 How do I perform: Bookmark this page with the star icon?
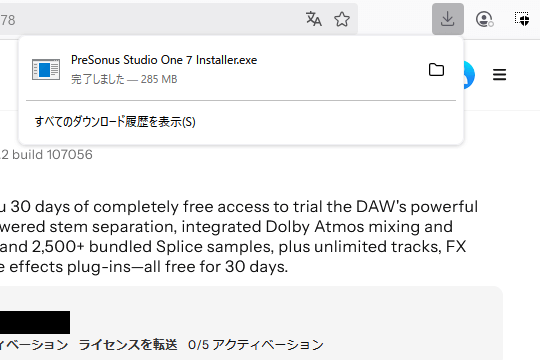coord(342,19)
